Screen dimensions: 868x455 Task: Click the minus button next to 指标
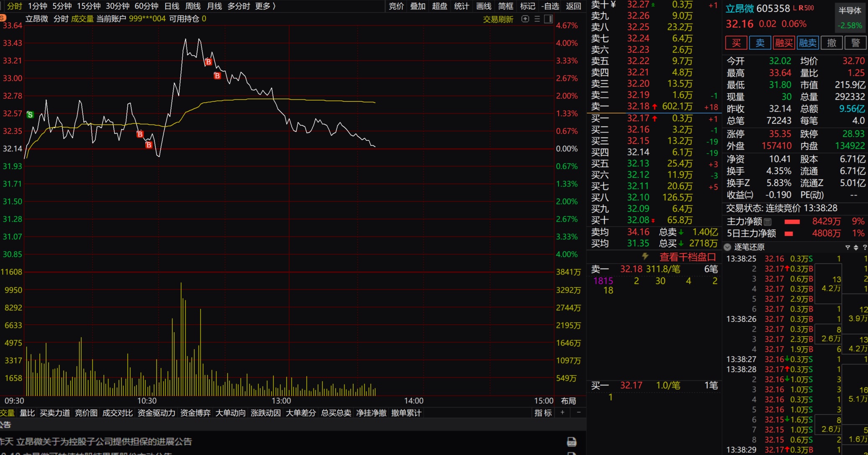[579, 413]
